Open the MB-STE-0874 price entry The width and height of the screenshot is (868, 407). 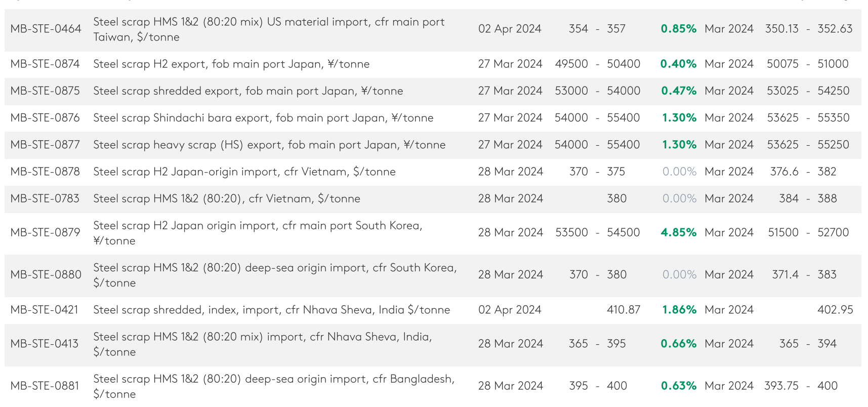click(x=45, y=64)
